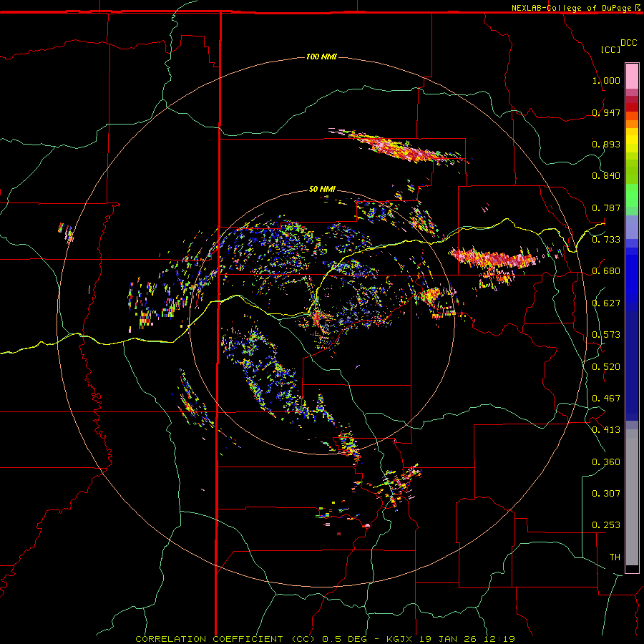Click the 50 NMI range ring label

pyautogui.click(x=322, y=189)
